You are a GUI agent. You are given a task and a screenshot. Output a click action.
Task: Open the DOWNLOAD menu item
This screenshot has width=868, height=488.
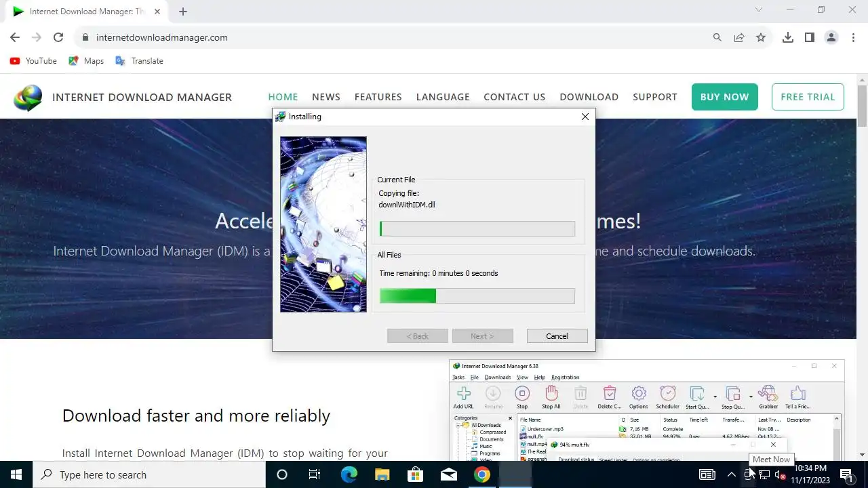click(x=589, y=97)
